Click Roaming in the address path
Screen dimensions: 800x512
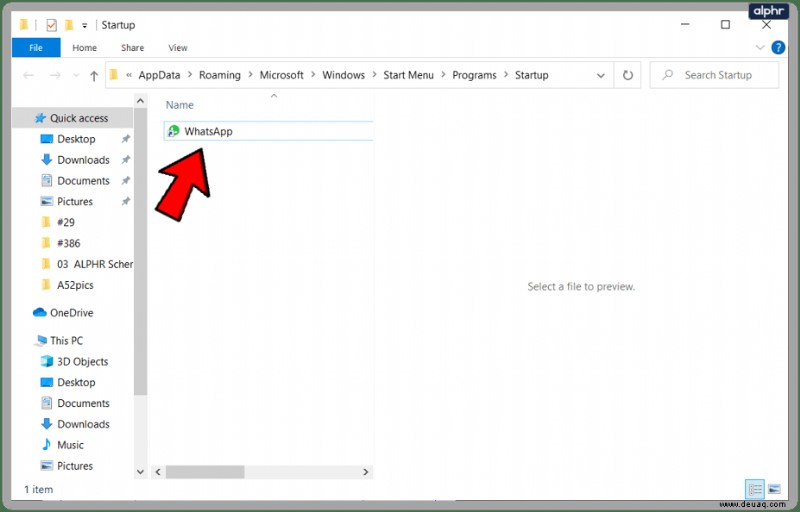tap(219, 75)
